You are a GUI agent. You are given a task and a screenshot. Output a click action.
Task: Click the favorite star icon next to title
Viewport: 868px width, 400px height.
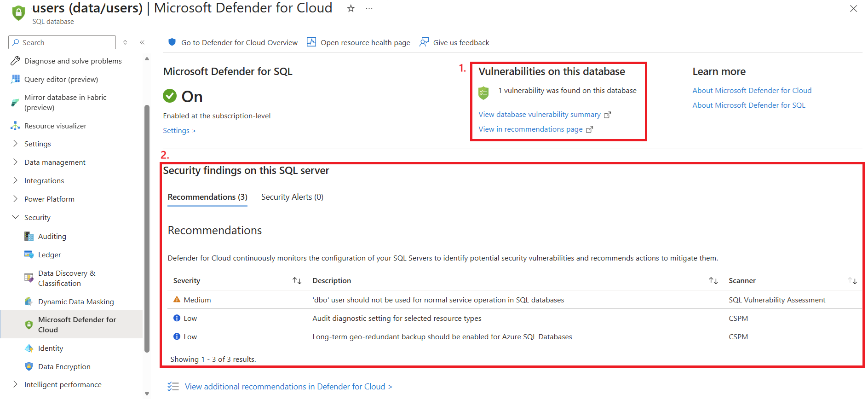351,8
